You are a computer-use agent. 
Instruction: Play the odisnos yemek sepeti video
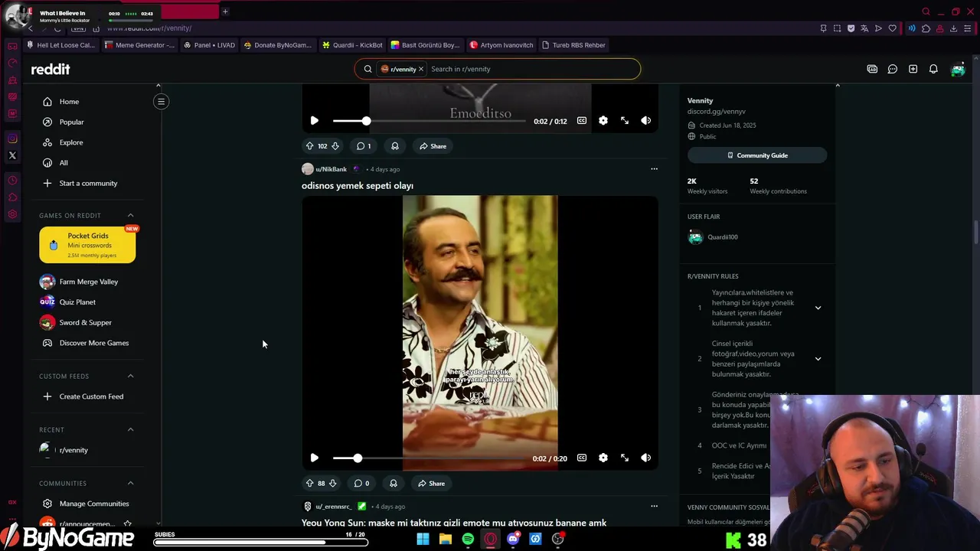[x=314, y=458]
